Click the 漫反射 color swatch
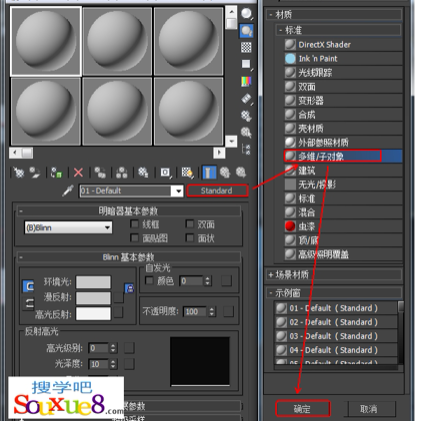The width and height of the screenshot is (441, 421). pos(93,298)
